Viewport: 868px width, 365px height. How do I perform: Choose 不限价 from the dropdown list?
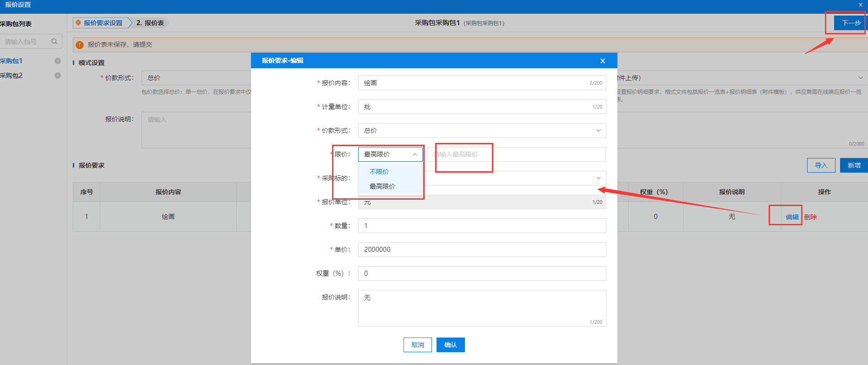[390, 172]
